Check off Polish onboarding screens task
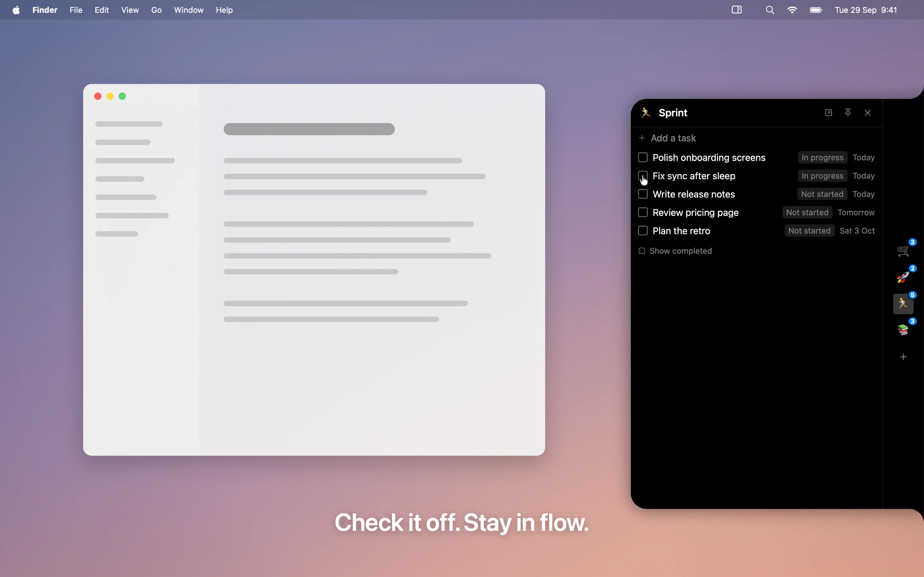Screen dimensions: 924x577 click(643, 157)
